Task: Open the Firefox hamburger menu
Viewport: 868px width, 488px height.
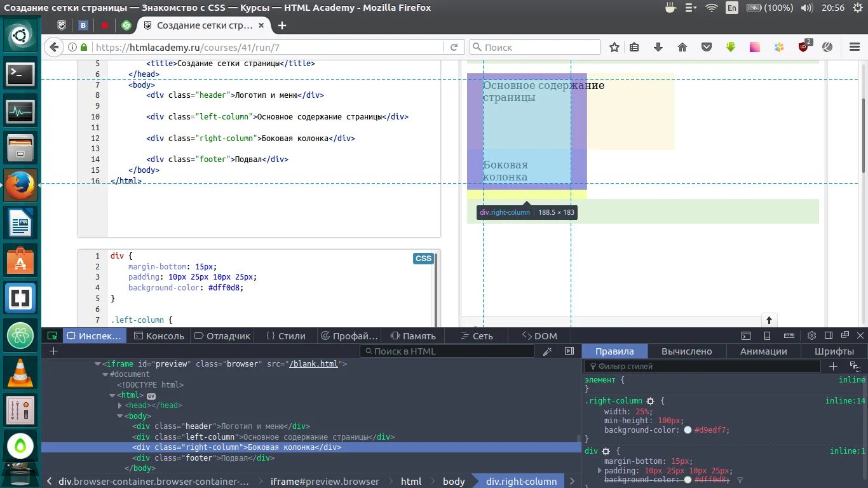Action: tap(854, 47)
